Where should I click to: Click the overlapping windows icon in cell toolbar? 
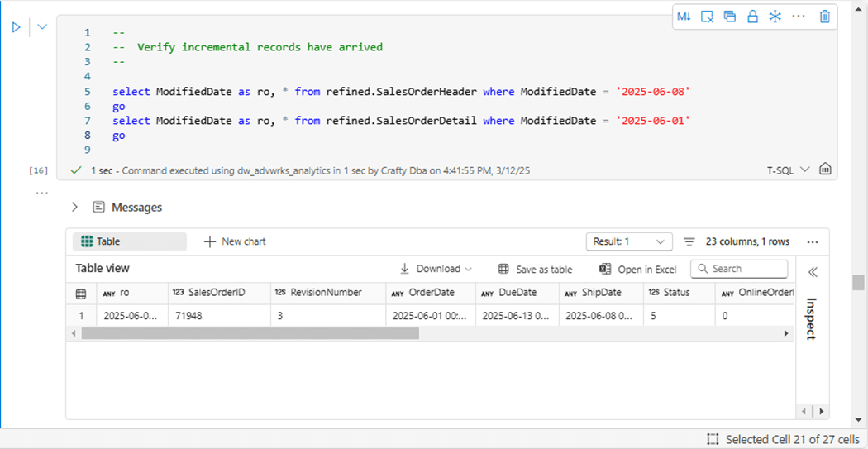(729, 17)
